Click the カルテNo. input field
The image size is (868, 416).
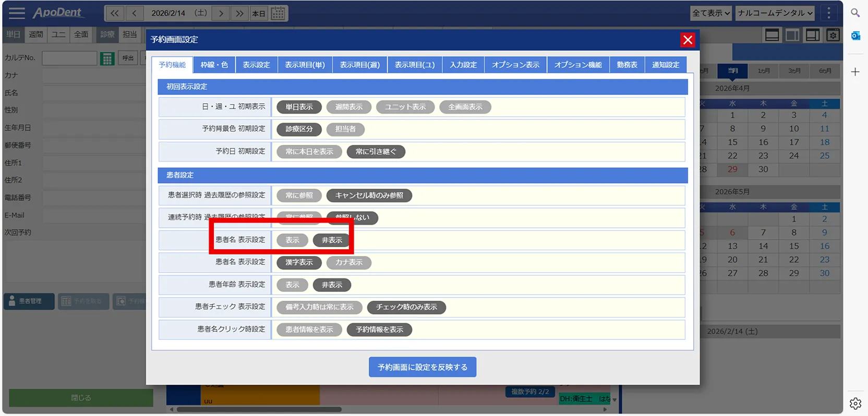click(x=69, y=58)
